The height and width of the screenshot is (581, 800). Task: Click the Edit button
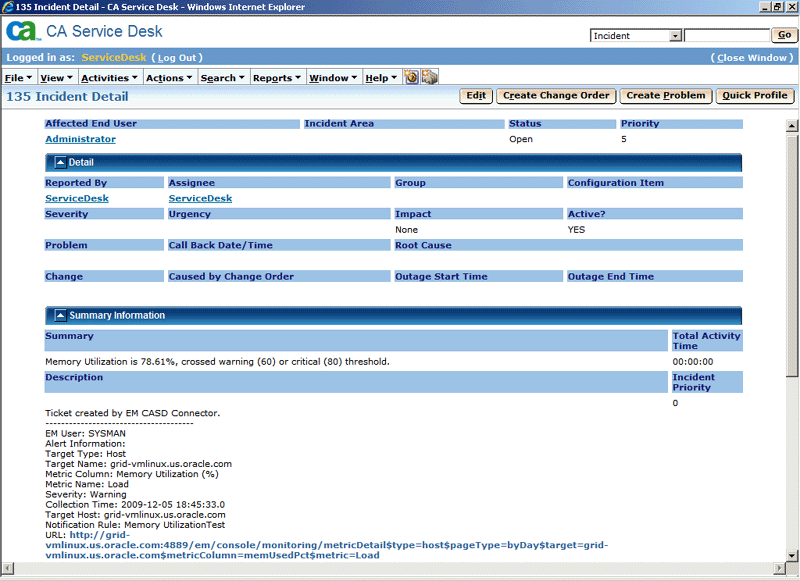pos(475,96)
